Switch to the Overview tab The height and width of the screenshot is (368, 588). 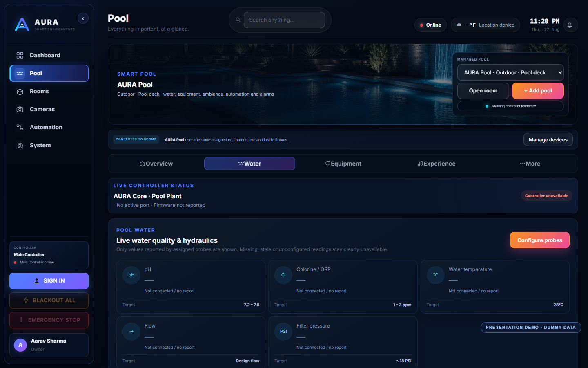point(156,164)
